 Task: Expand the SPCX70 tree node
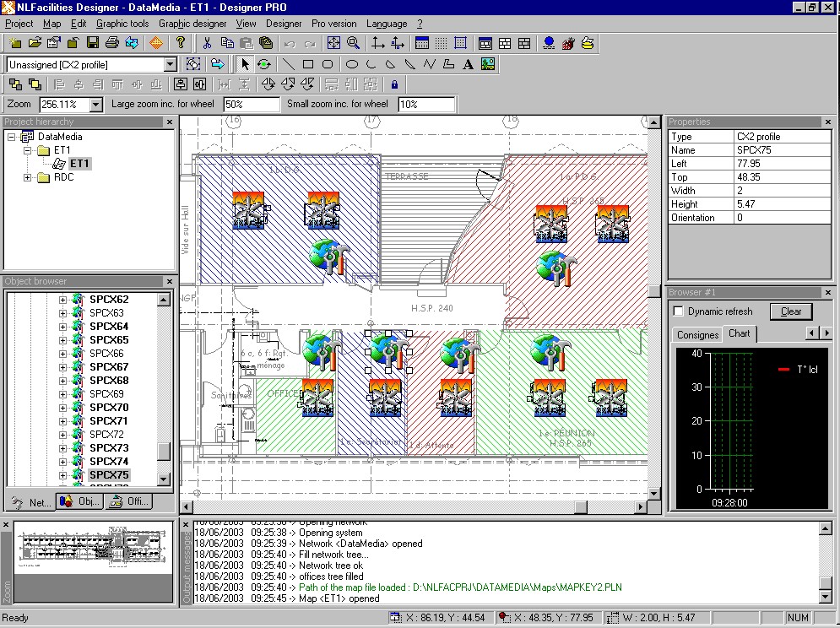(x=62, y=408)
